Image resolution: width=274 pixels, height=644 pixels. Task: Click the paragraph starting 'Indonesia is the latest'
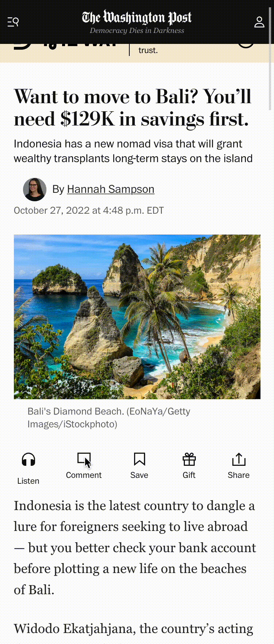tap(135, 548)
